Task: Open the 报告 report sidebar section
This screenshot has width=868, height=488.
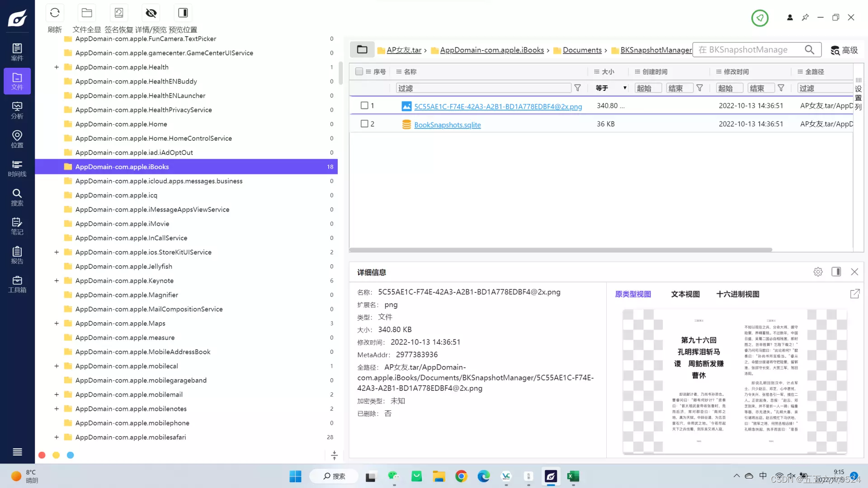Action: pos(17,255)
